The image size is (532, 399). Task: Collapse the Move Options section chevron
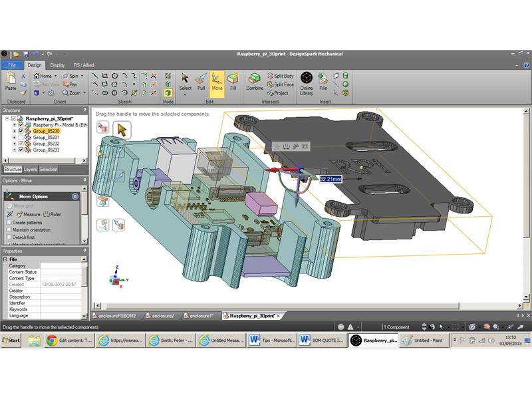[x=75, y=196]
